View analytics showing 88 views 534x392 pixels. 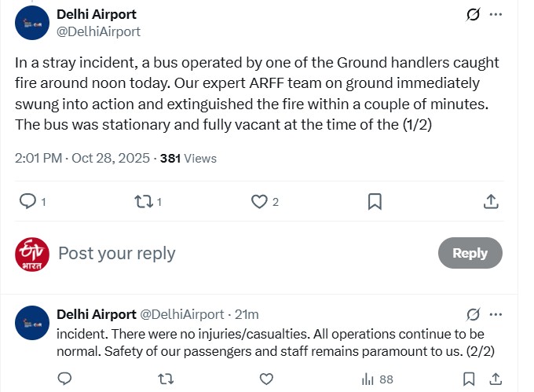click(377, 379)
